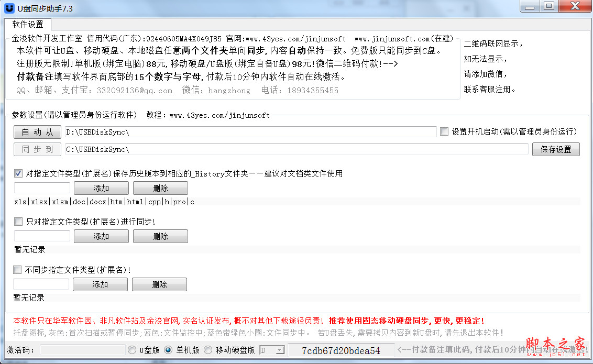Open the drive letter dropdown showing D

pos(279,350)
